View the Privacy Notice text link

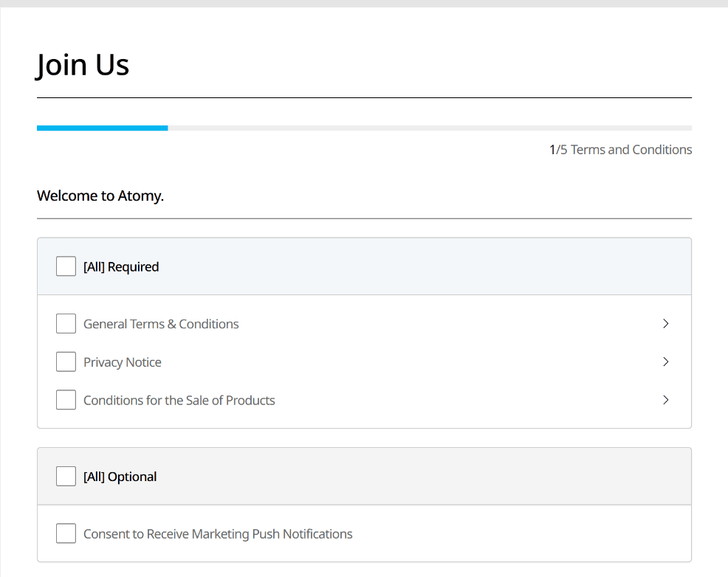(123, 362)
